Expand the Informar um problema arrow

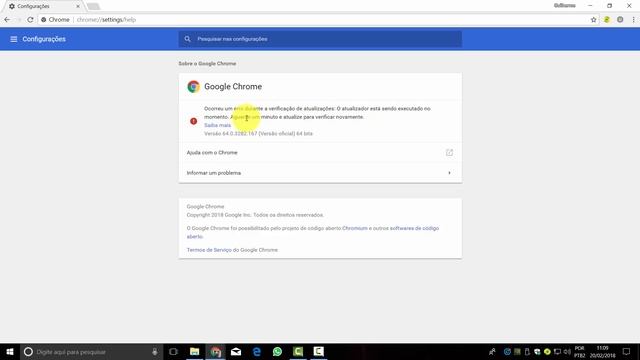(449, 173)
